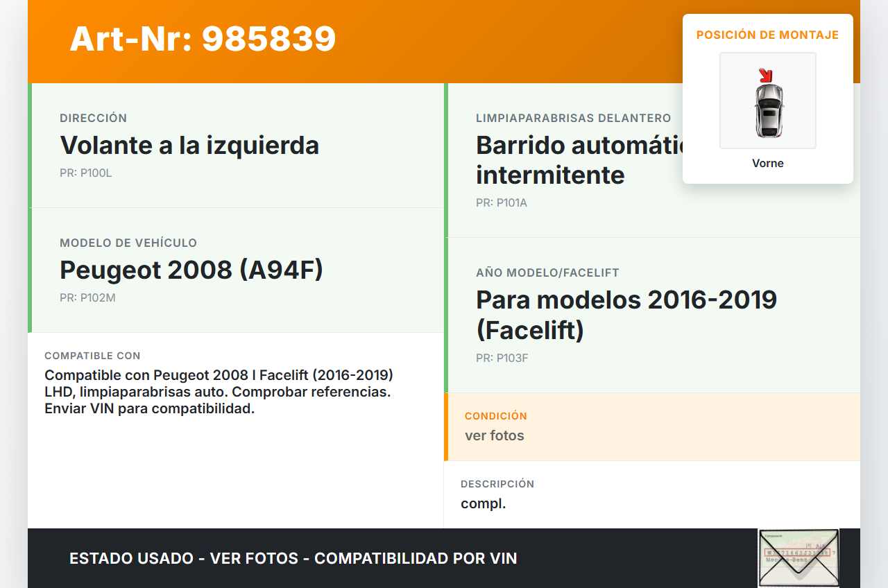The width and height of the screenshot is (888, 588).
Task: Open the VIN envelope image in the footer
Action: coord(799,558)
